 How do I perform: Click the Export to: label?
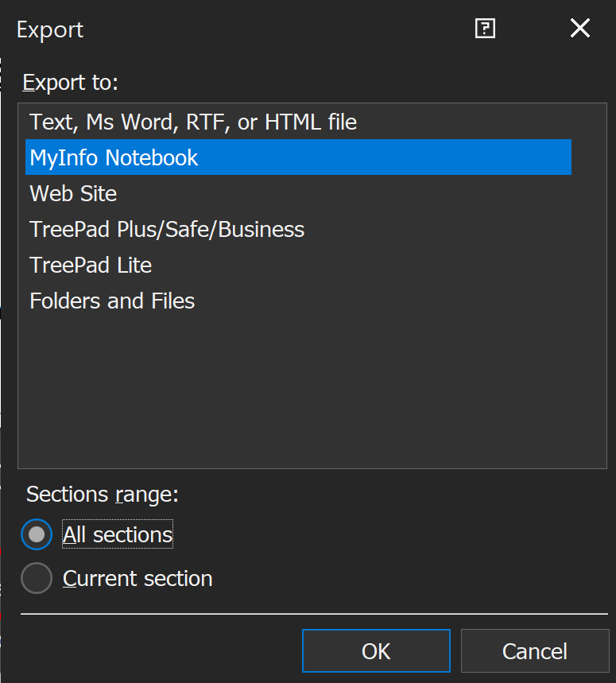[x=70, y=82]
